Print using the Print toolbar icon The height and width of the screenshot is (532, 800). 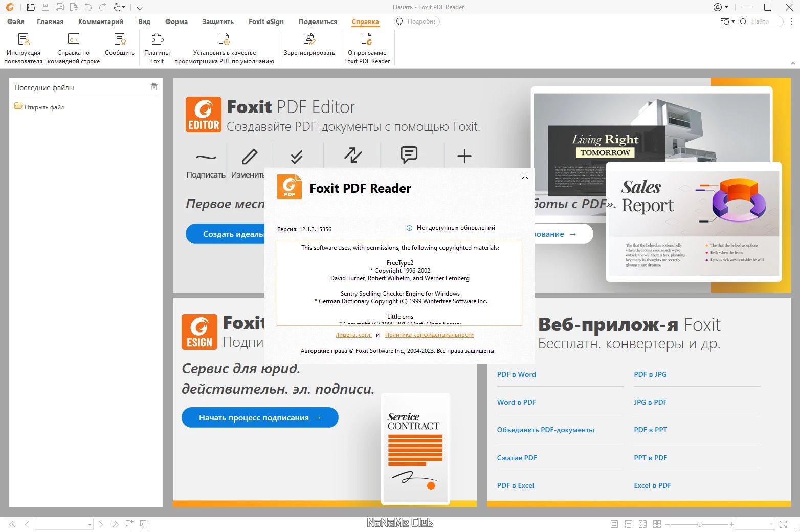point(60,7)
